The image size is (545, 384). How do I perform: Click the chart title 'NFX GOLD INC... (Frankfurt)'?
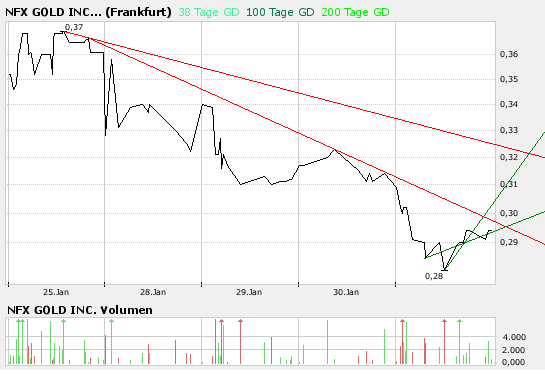(88, 12)
